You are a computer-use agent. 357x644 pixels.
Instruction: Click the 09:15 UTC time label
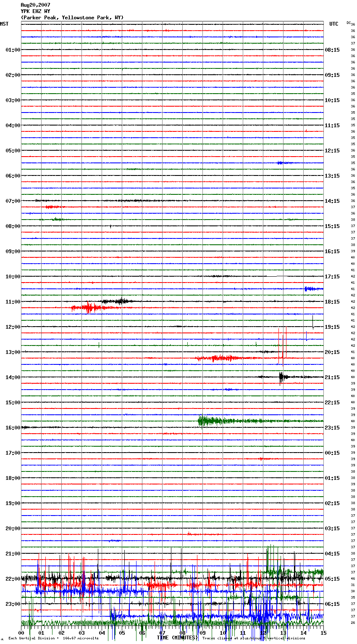click(332, 75)
